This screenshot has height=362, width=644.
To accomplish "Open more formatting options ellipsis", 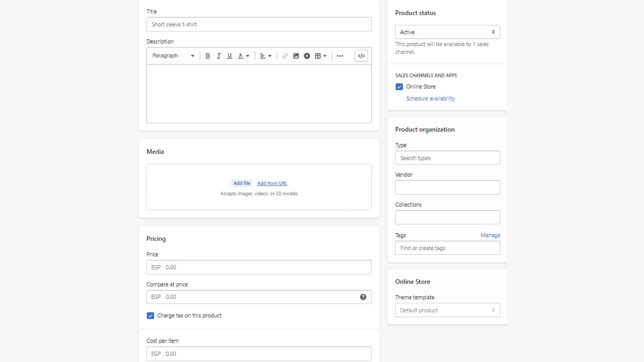I will click(340, 56).
